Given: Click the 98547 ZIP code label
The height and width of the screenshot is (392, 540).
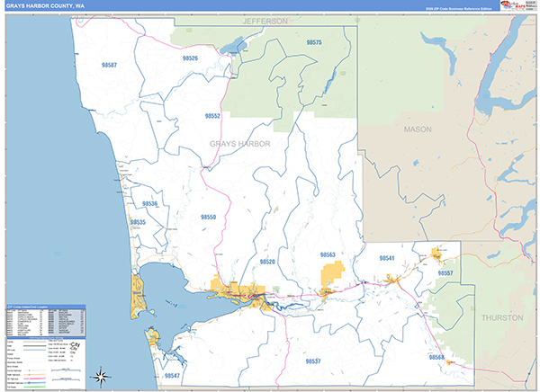Looking at the screenshot, I should click(172, 375).
